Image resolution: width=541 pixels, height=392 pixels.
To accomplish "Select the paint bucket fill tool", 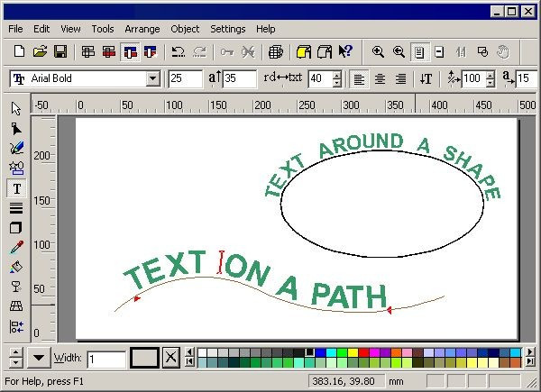I will click(16, 267).
